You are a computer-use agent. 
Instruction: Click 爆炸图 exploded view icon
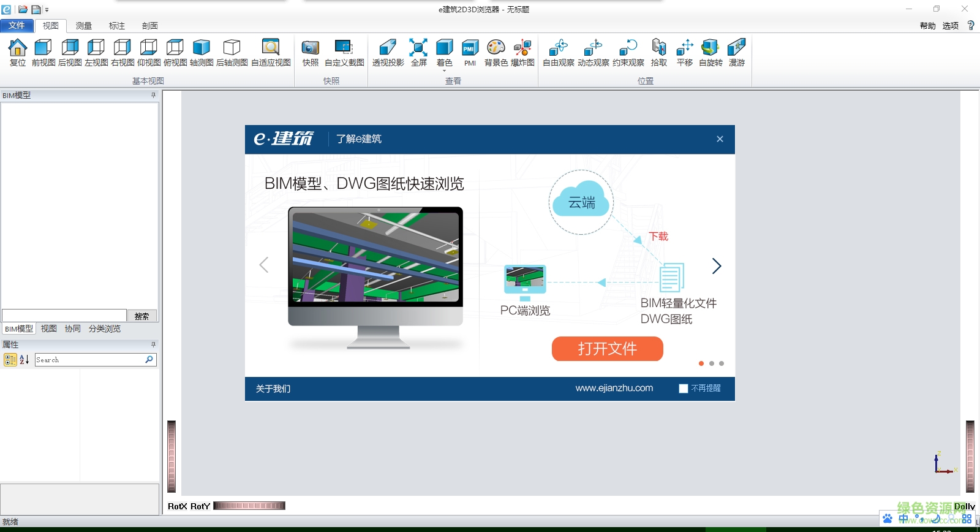(x=522, y=53)
